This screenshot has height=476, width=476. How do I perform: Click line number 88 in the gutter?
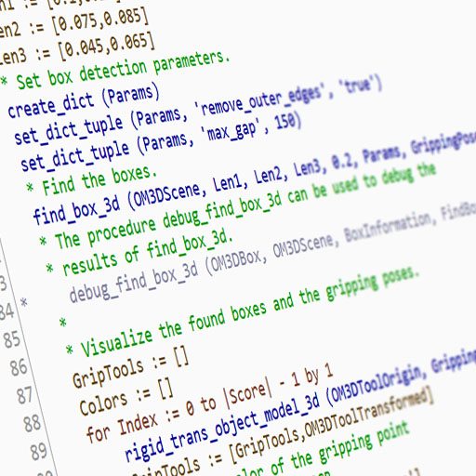[33, 424]
